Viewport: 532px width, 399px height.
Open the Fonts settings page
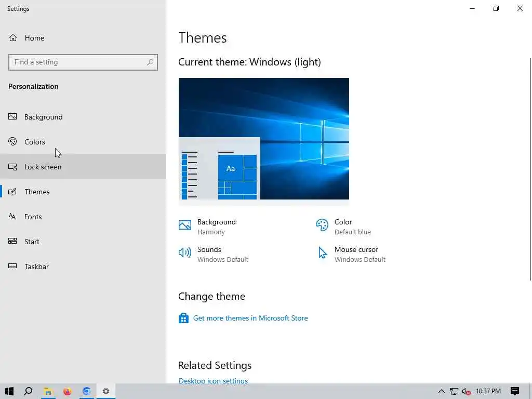[83, 217]
